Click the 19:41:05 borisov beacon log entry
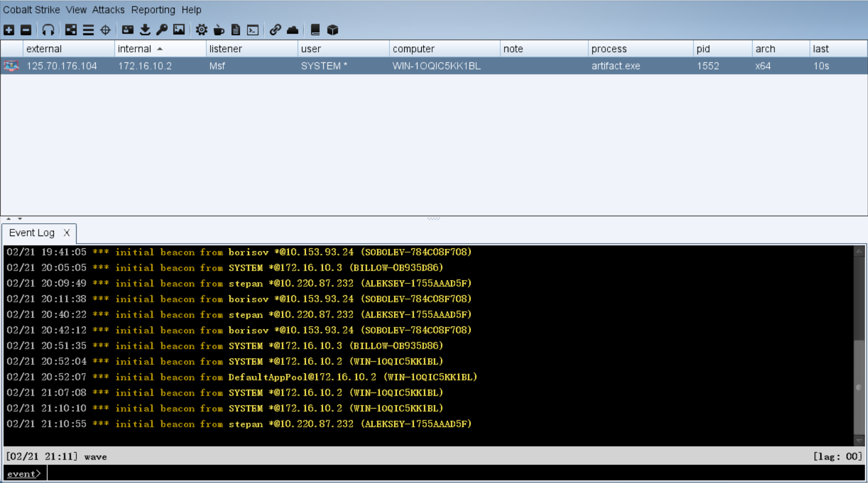This screenshot has width=868, height=483. (239, 252)
